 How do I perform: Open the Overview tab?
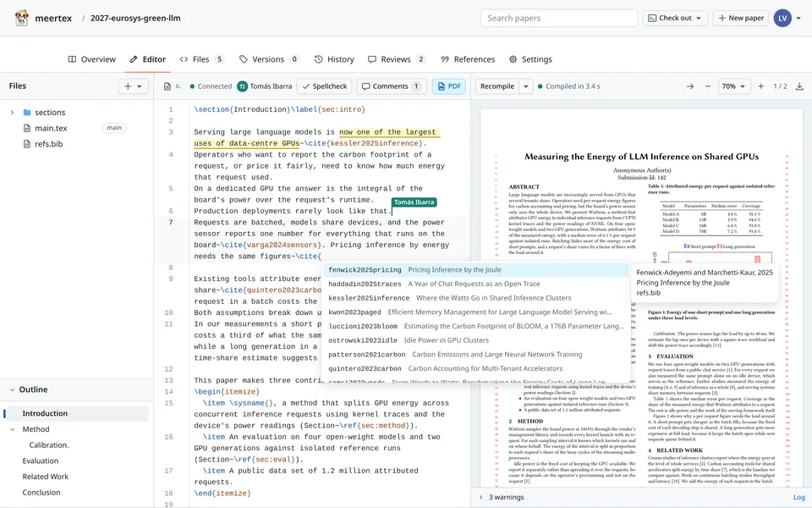(91, 59)
